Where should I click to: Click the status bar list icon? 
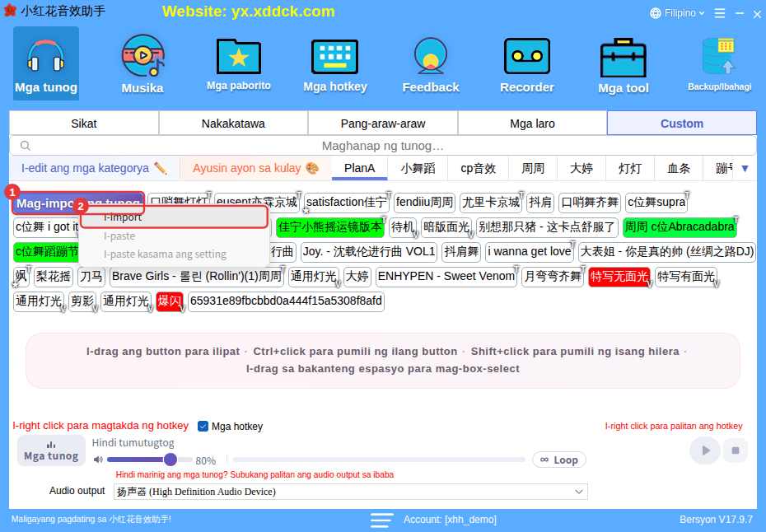point(381,520)
